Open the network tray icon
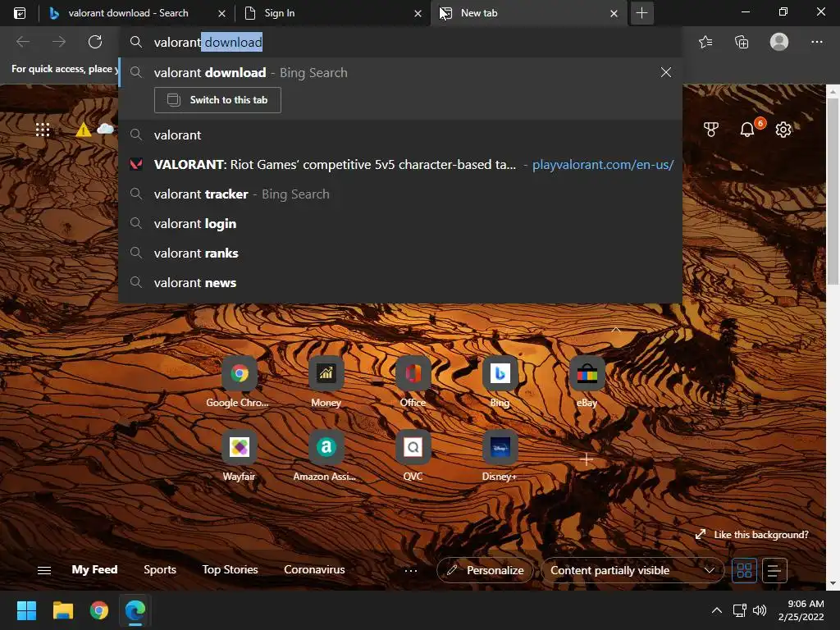This screenshot has height=630, width=840. click(740, 610)
